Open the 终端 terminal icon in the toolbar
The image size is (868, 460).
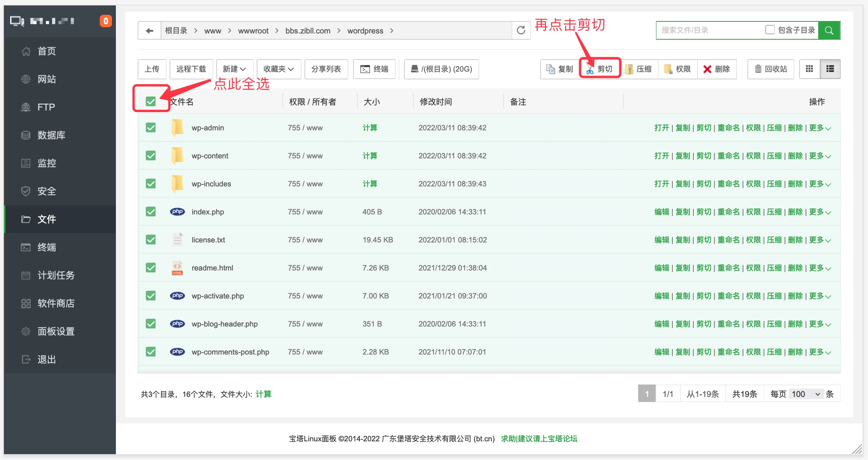[x=374, y=69]
